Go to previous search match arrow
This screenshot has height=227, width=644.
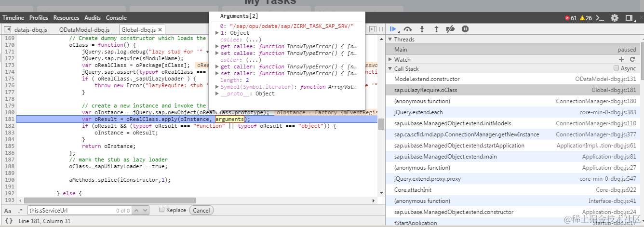point(137,211)
